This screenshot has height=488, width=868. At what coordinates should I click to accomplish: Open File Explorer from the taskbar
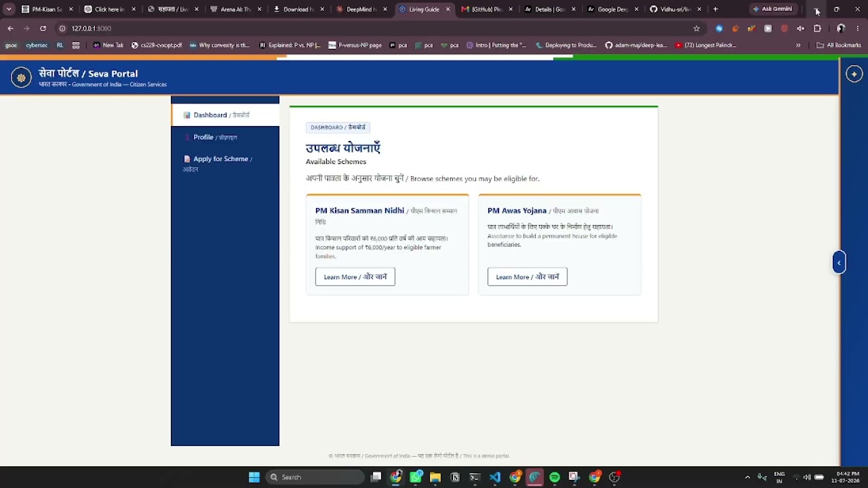435,477
